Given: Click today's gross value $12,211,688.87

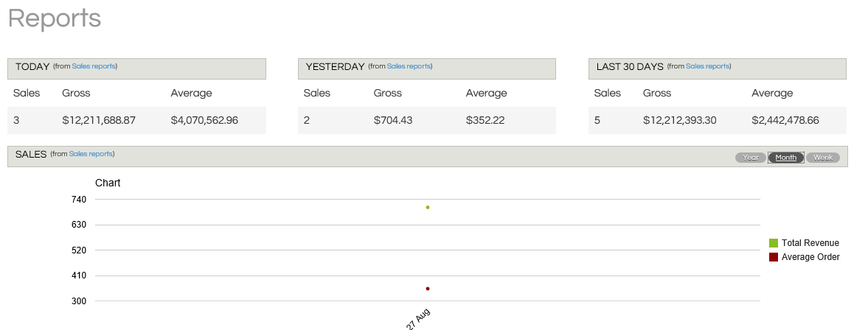Looking at the screenshot, I should coord(99,120).
